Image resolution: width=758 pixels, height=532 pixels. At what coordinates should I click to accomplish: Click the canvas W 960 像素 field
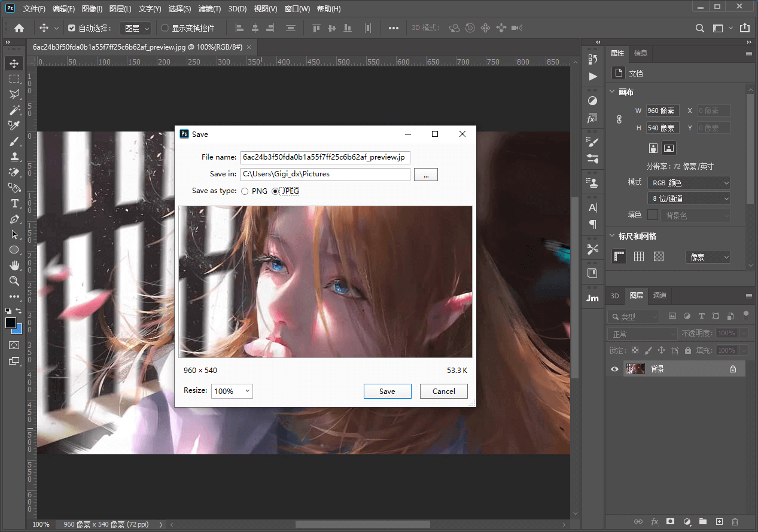(662, 111)
